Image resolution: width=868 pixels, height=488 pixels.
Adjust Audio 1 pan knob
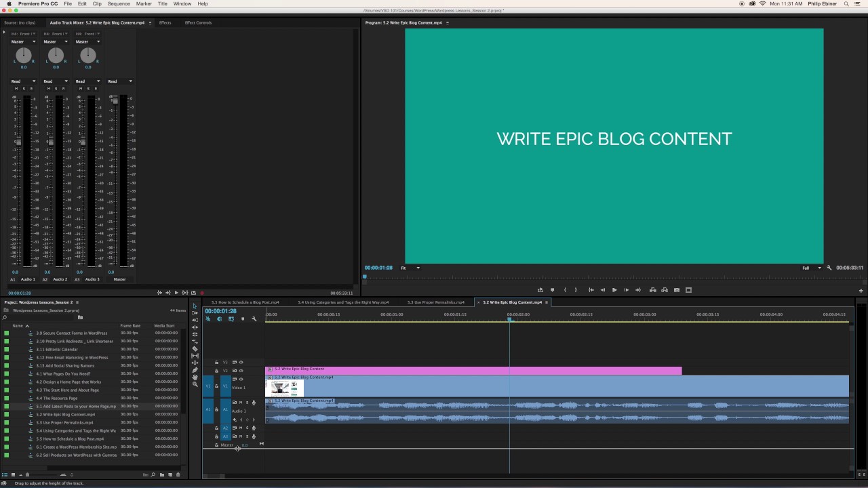click(x=24, y=55)
